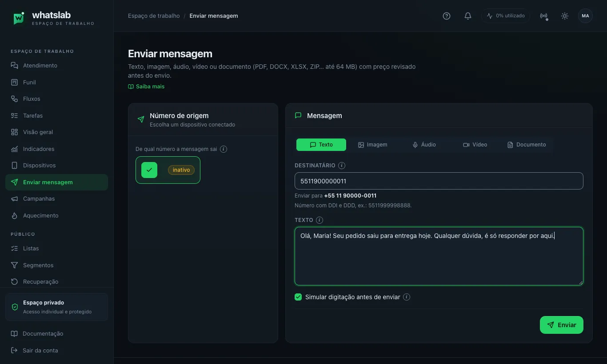The width and height of the screenshot is (607, 364).
Task: Click info icon beside TEXTO label
Action: [319, 220]
